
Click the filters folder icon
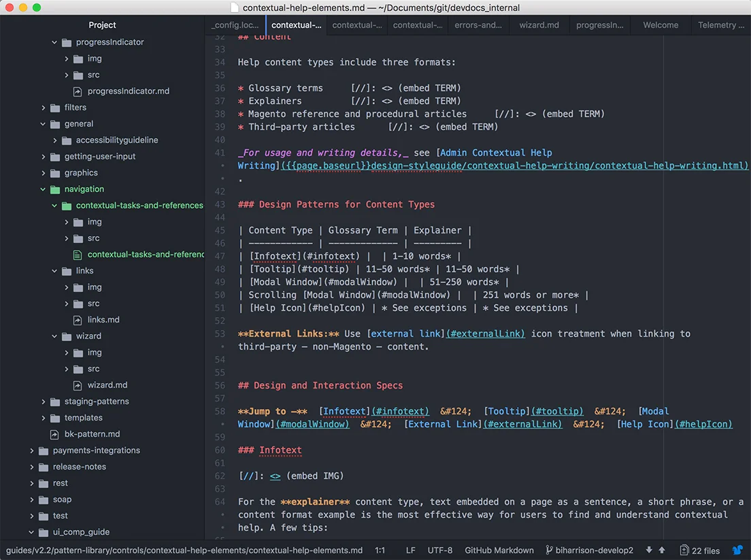(55, 108)
